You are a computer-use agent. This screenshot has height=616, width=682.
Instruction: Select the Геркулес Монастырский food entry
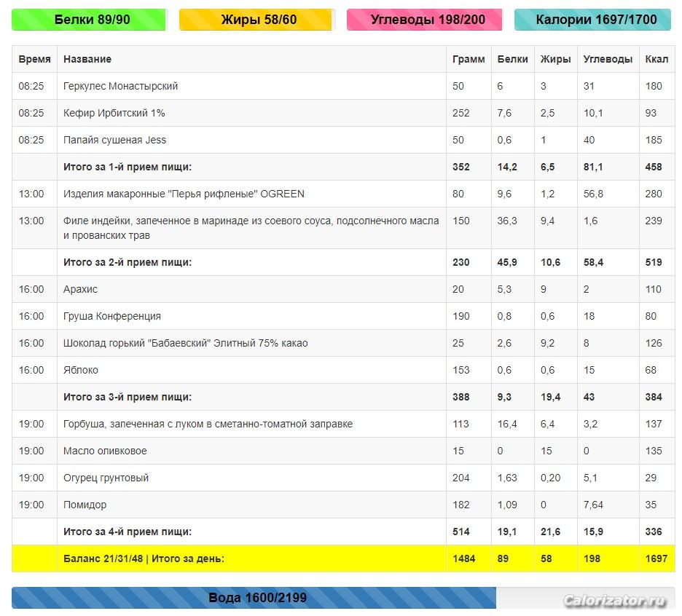(120, 86)
